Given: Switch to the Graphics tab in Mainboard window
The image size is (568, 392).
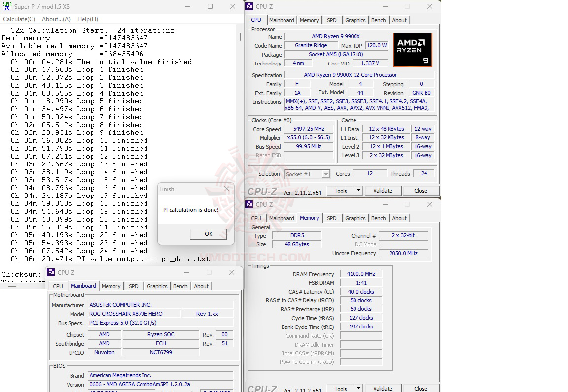Looking at the screenshot, I should pyautogui.click(x=157, y=286).
